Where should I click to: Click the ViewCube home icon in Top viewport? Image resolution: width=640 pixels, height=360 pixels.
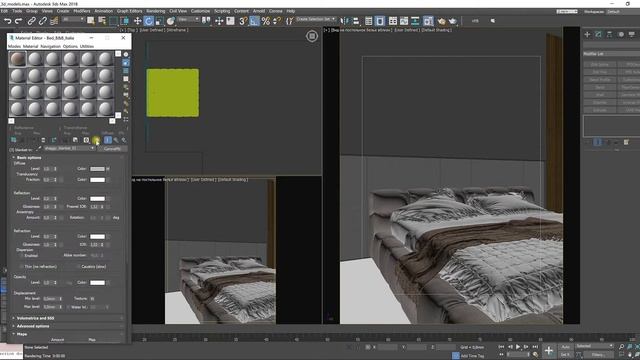312,36
